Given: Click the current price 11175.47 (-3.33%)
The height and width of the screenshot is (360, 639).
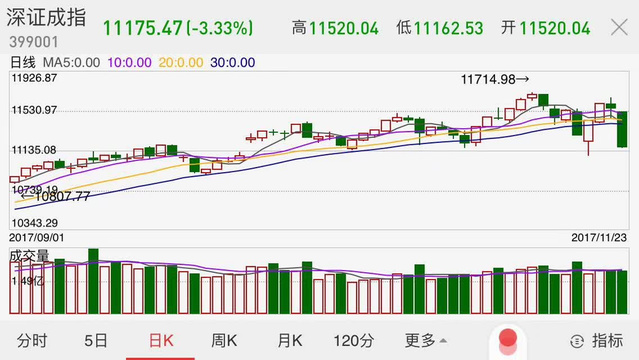Looking at the screenshot, I should point(178,28).
